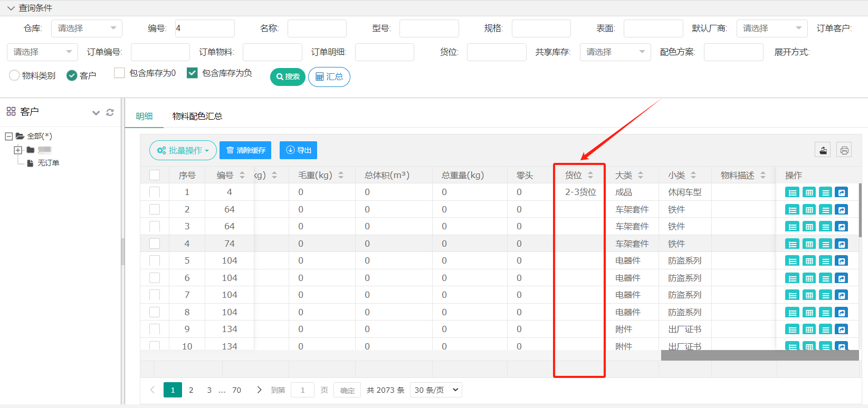Screen dimensions: 868x408
Task: Click the green 搜索 button
Action: [x=288, y=76]
